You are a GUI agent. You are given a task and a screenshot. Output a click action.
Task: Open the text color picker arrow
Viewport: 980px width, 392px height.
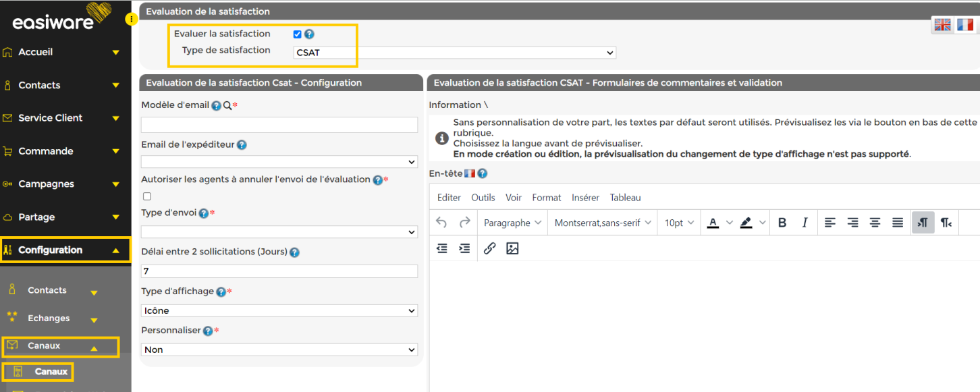(x=729, y=223)
